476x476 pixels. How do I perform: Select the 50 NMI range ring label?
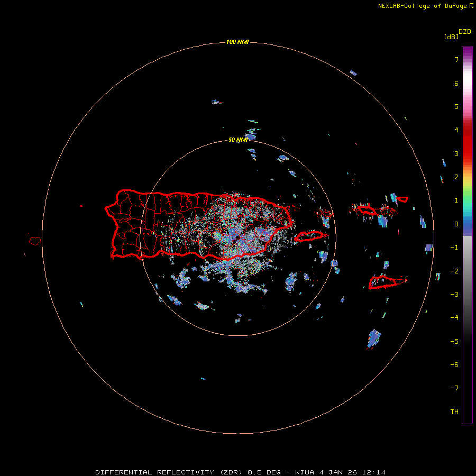237,140
